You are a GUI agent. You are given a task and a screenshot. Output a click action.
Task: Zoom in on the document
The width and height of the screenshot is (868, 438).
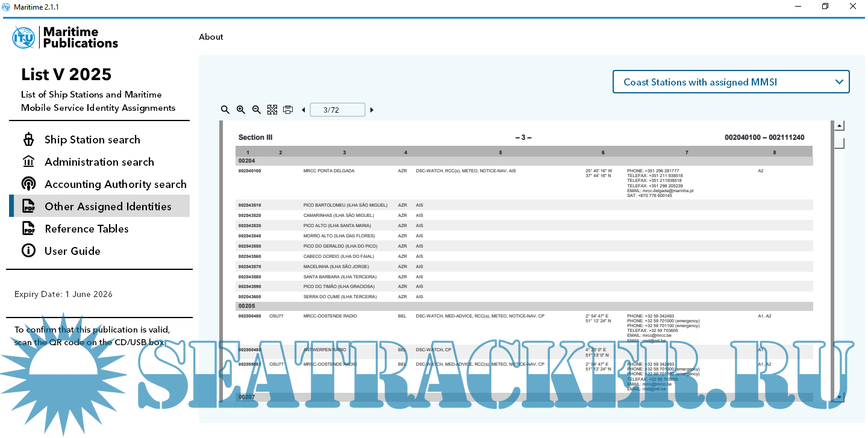tap(241, 110)
